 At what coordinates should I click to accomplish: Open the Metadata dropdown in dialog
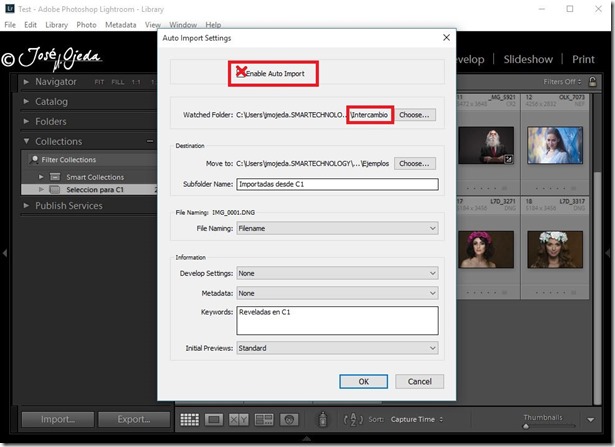click(337, 293)
